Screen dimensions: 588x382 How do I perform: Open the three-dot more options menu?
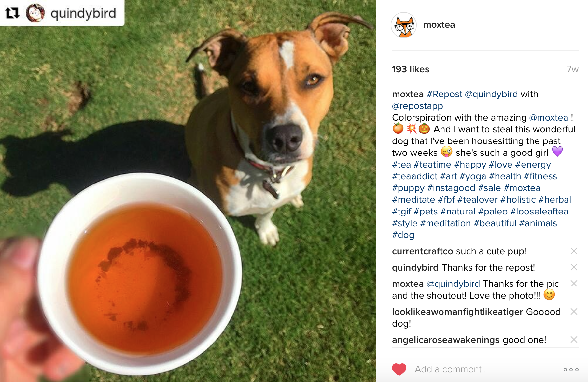(x=571, y=369)
